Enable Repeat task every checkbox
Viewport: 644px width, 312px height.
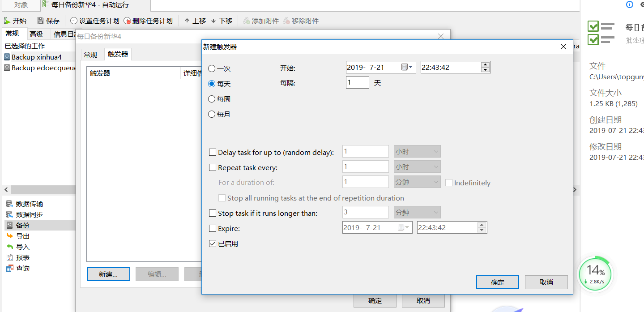(213, 168)
